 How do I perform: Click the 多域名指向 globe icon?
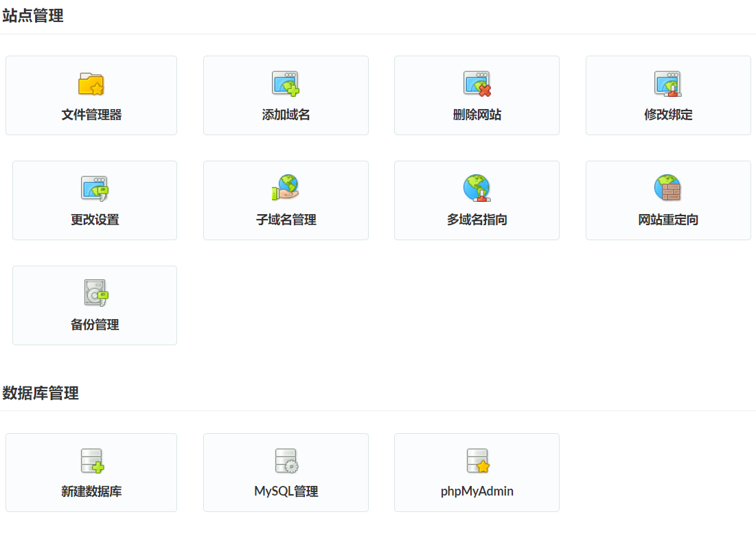(477, 188)
